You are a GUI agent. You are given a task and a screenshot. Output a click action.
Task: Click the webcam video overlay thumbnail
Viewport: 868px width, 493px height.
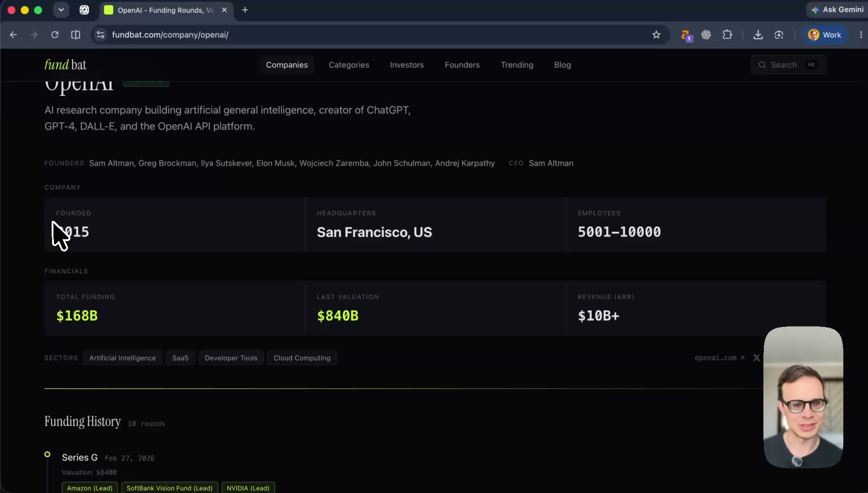803,397
